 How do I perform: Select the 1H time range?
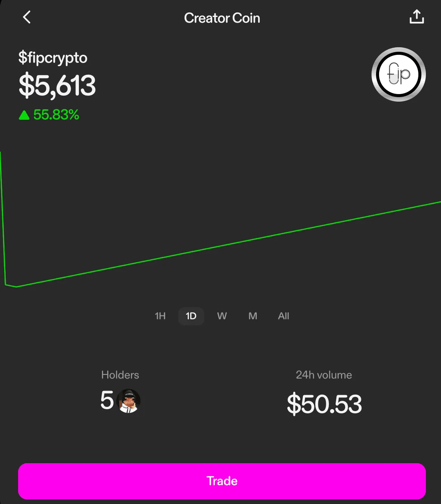[x=160, y=316]
